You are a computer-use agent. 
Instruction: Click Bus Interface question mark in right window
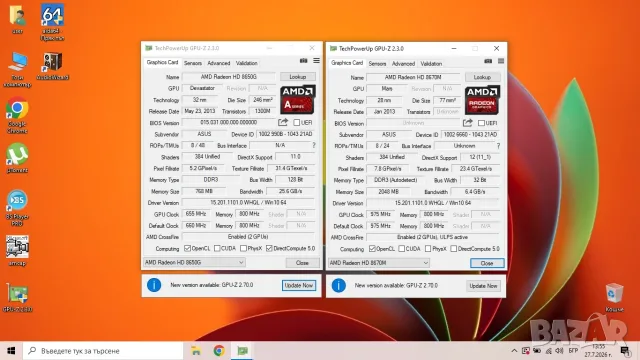[x=498, y=146]
